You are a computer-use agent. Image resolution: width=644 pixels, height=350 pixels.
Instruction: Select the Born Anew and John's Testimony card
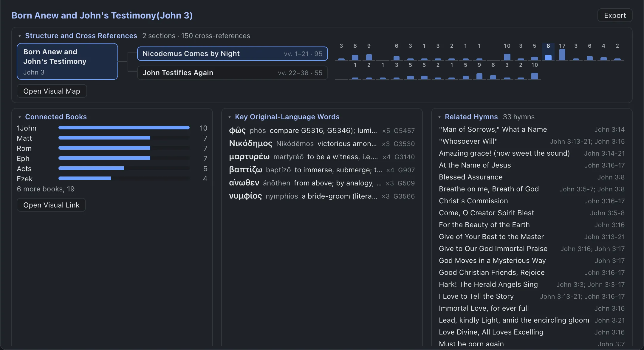click(x=67, y=61)
